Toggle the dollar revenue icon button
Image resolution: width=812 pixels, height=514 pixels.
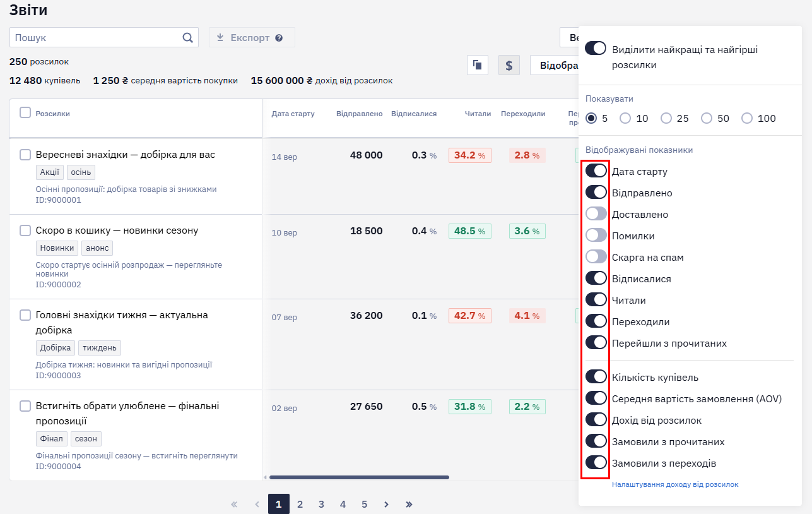pyautogui.click(x=509, y=65)
